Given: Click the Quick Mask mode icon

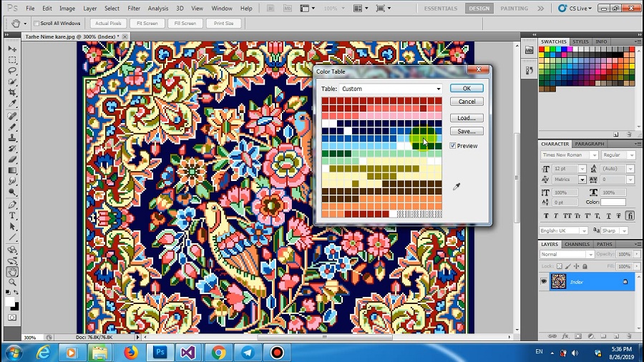Looking at the screenshot, I should (12, 317).
